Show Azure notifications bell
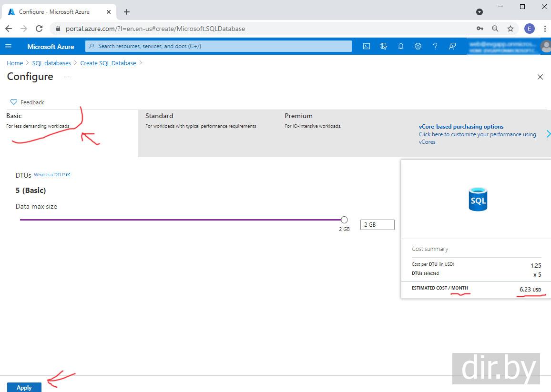Screen dimensions: 551x392 tap(400, 46)
